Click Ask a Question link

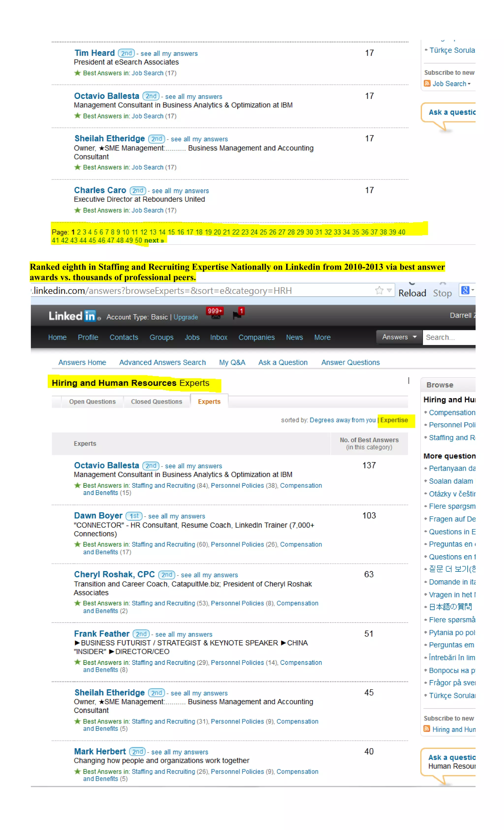tap(283, 362)
